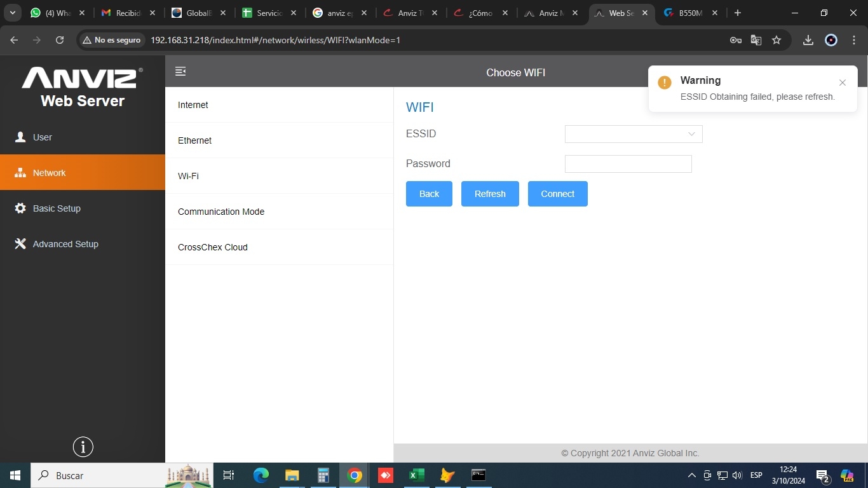Open the Windows Start menu
Viewport: 868px width, 488px height.
[x=15, y=475]
